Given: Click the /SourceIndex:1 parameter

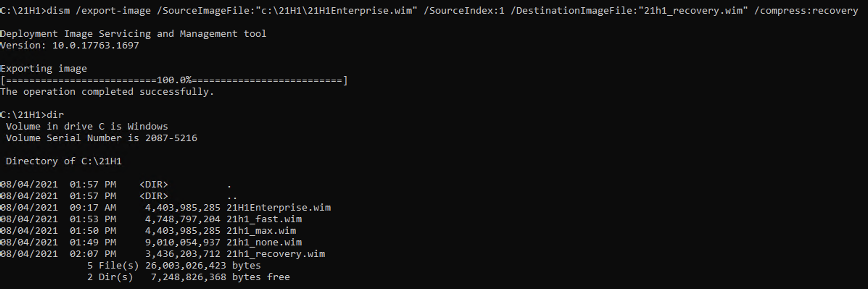Looking at the screenshot, I should pyautogui.click(x=464, y=11).
